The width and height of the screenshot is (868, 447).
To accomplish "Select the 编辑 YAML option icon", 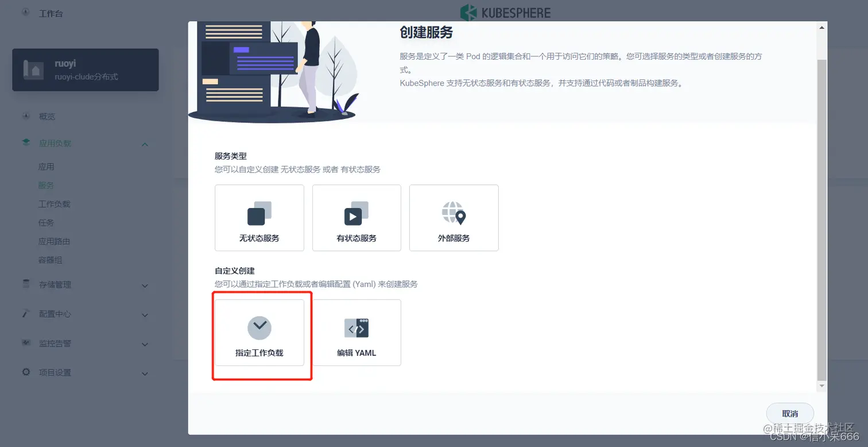I will tap(356, 327).
